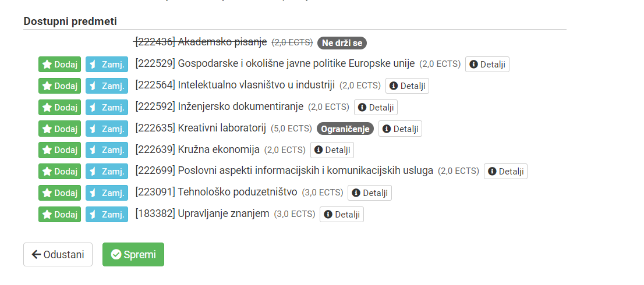Click the Ne drži se badge
This screenshot has width=644, height=285.
[342, 42]
